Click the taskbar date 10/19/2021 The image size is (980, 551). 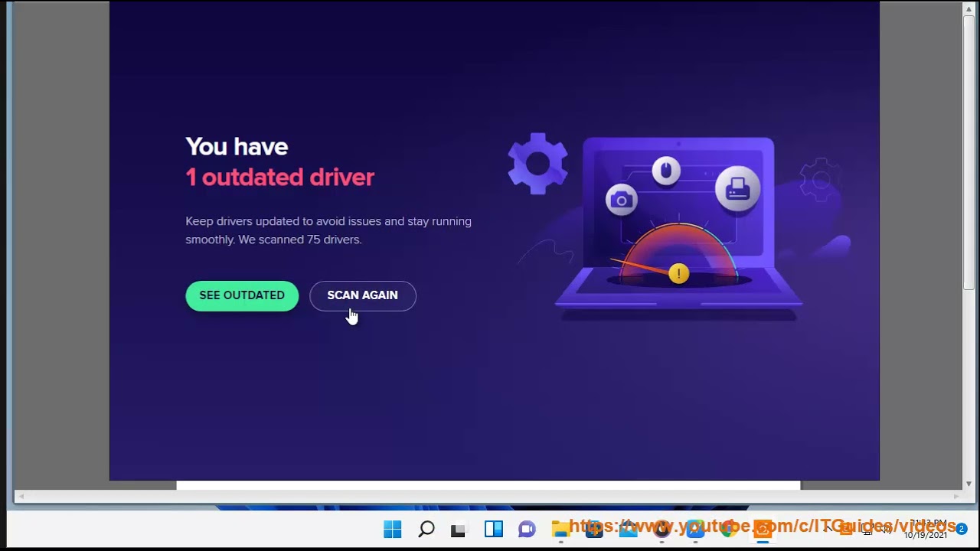pyautogui.click(x=926, y=536)
